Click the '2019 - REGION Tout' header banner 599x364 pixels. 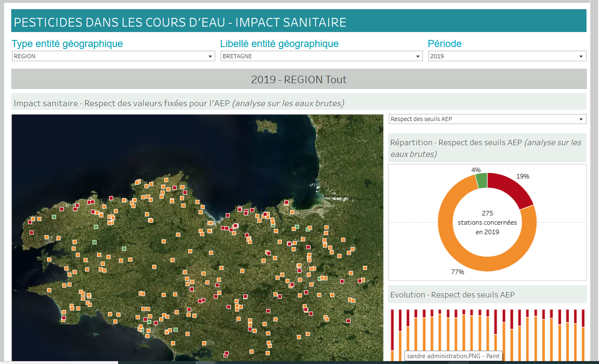click(298, 79)
